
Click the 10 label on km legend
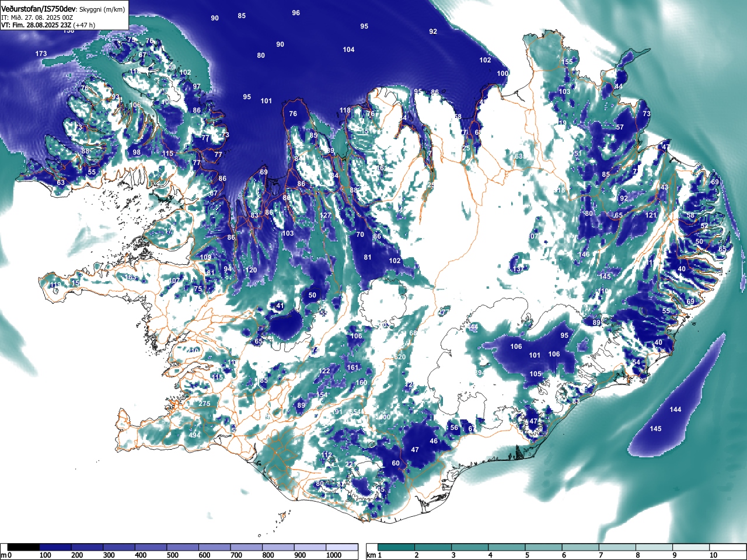coord(713,555)
